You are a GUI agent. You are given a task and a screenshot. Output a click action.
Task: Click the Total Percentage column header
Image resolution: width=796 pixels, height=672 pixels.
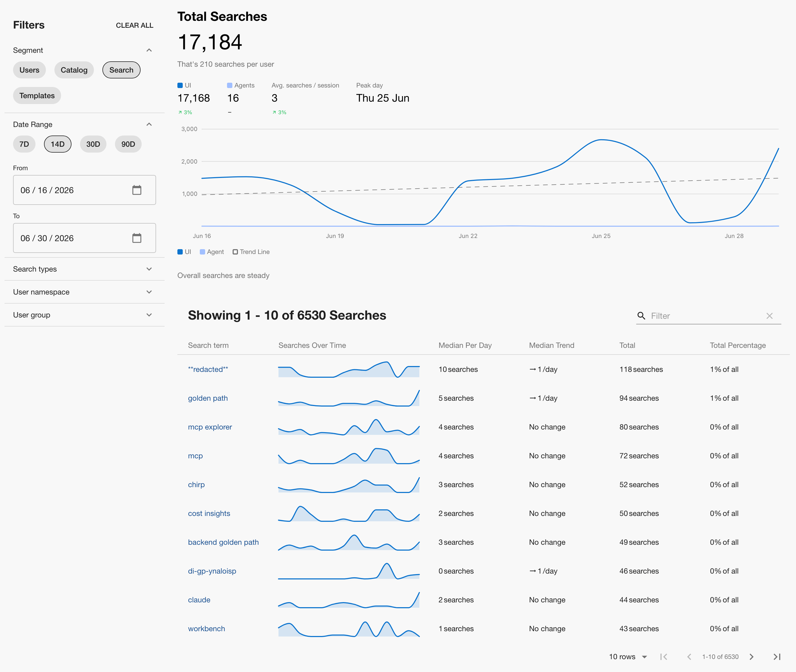pyautogui.click(x=738, y=345)
